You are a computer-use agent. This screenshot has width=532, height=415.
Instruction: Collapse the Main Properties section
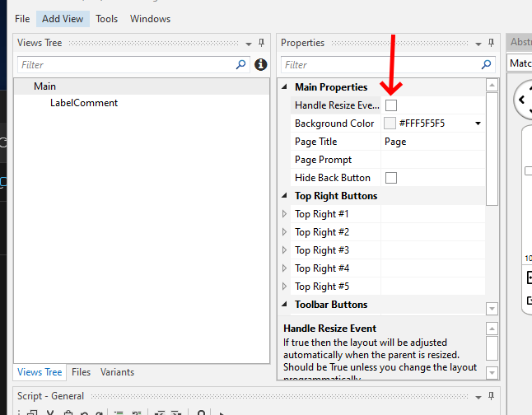click(x=284, y=86)
